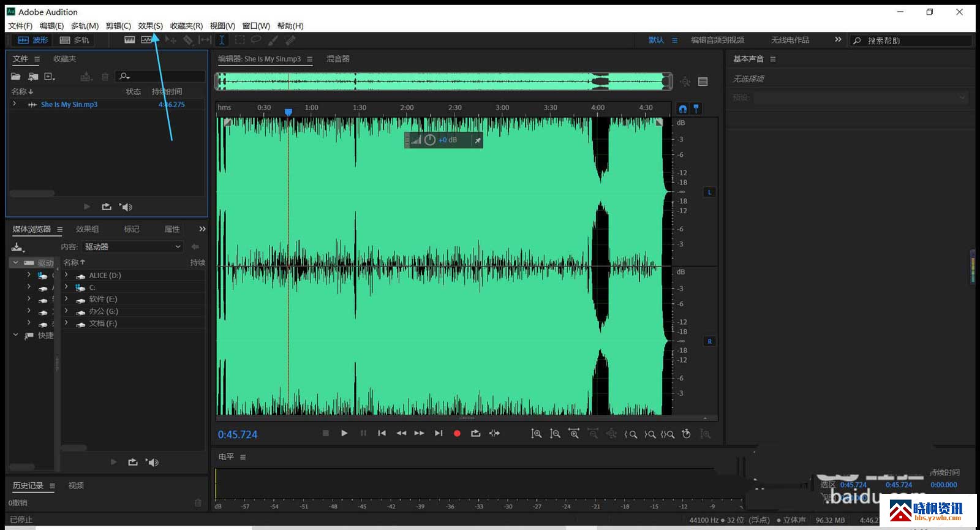Toggle skip selection button

click(x=494, y=433)
